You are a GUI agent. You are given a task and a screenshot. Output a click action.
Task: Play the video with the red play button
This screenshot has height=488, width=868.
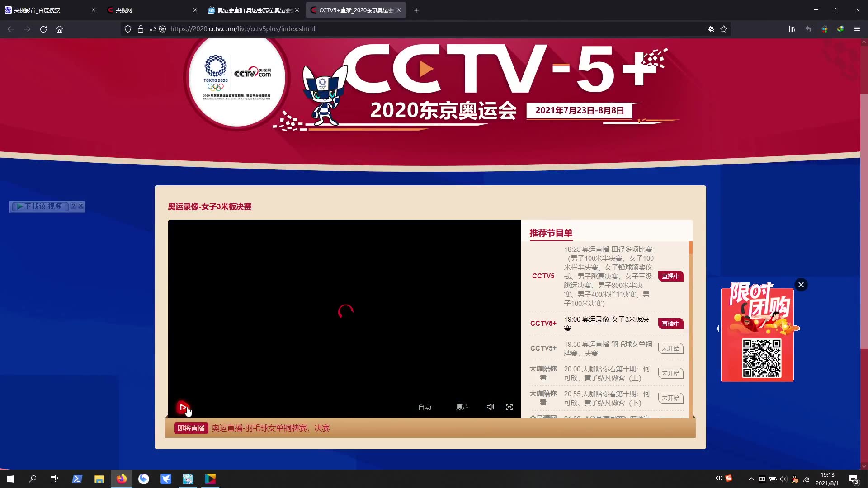pyautogui.click(x=182, y=407)
